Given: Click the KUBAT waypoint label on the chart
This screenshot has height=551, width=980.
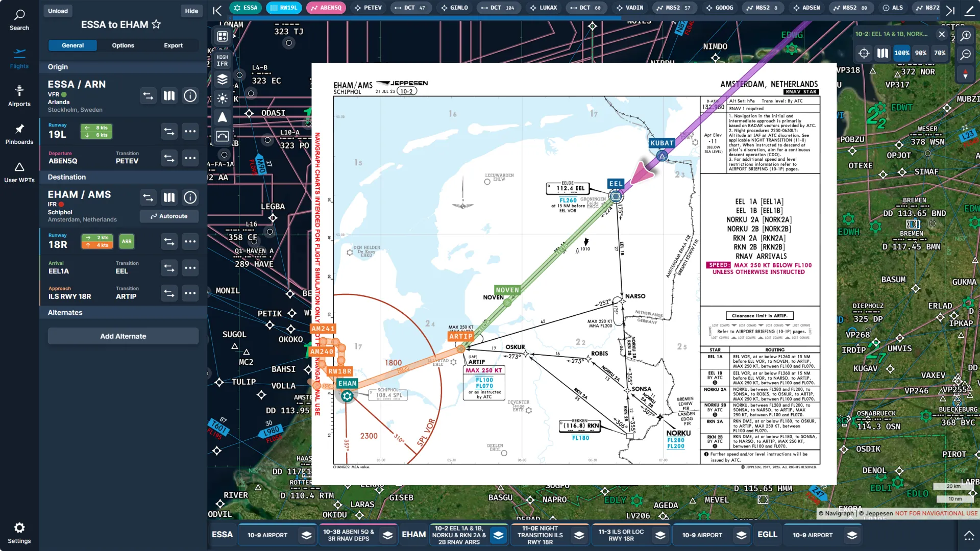Looking at the screenshot, I should tap(662, 143).
